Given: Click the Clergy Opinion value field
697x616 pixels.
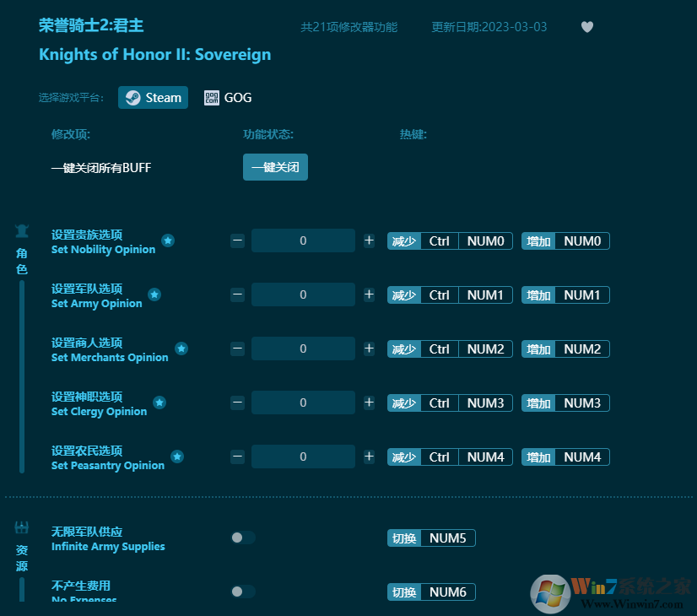Looking at the screenshot, I should [303, 403].
